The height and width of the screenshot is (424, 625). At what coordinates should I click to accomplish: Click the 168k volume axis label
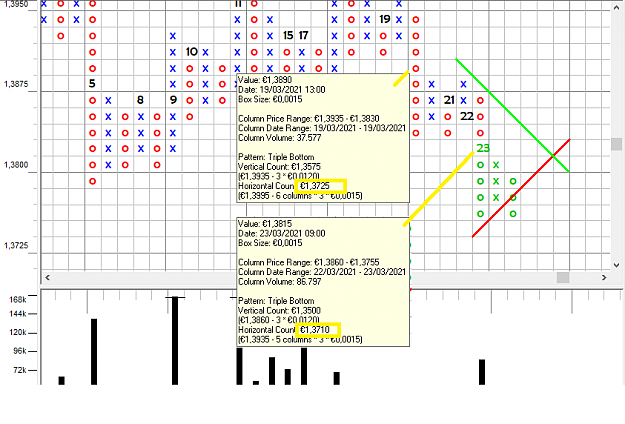point(18,299)
